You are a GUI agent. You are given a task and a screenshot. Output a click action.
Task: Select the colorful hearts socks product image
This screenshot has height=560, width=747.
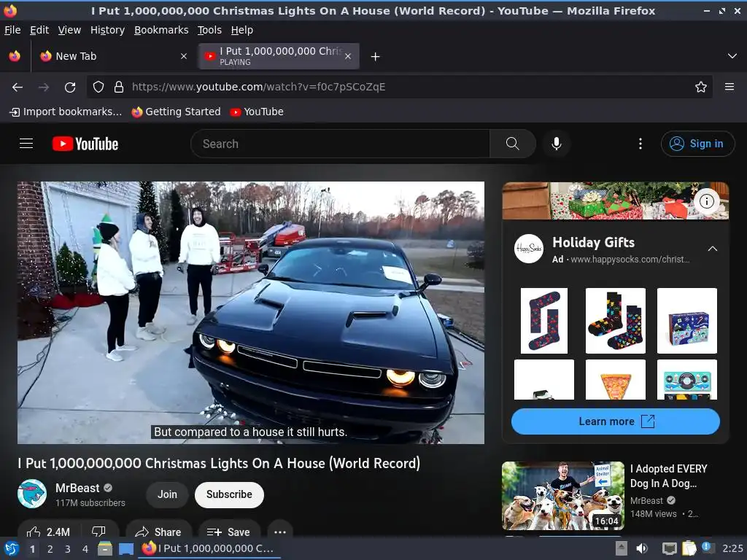tap(615, 321)
